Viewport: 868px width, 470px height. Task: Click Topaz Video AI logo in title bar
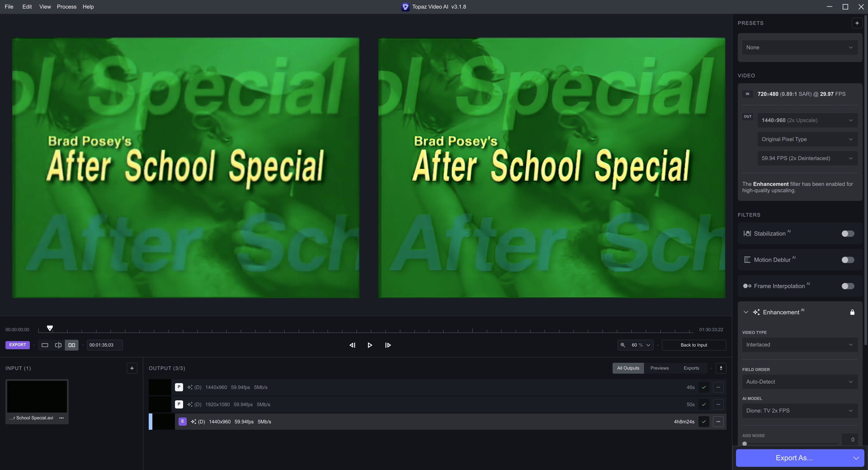(405, 7)
